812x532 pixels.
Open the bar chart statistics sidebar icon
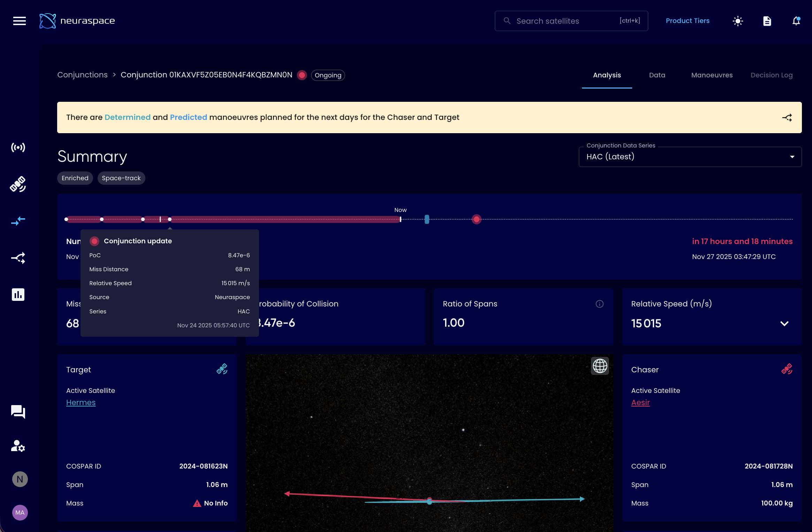pyautogui.click(x=18, y=295)
